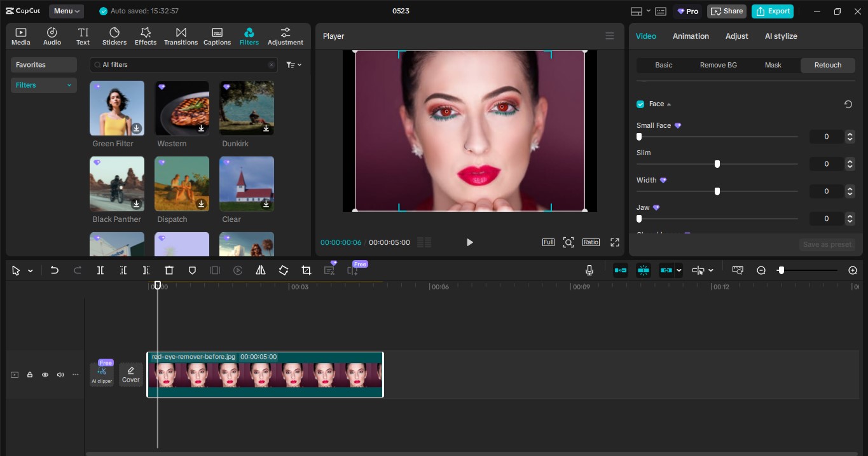The width and height of the screenshot is (868, 456).
Task: Switch to the Remove BG tab
Action: tap(718, 65)
